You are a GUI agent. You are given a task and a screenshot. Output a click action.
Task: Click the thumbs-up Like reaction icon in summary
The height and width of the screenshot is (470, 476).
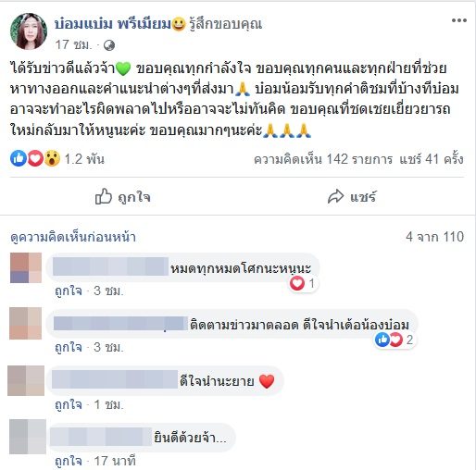(x=19, y=158)
